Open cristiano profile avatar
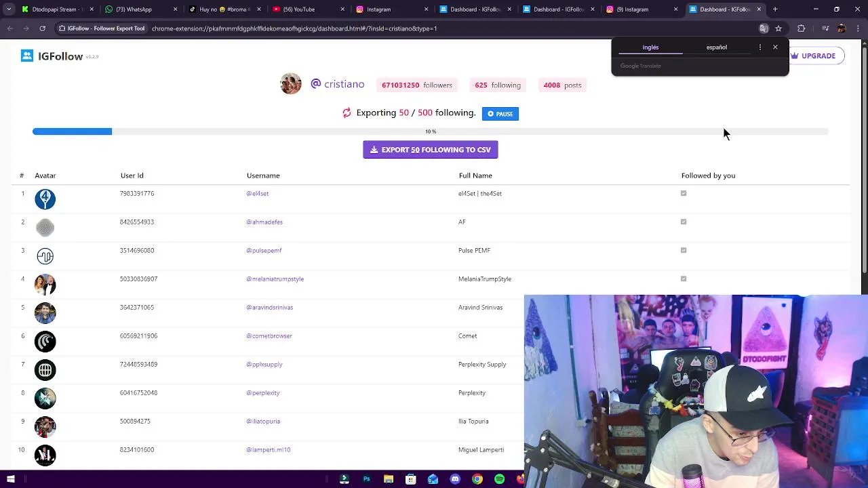The height and width of the screenshot is (488, 868). (291, 83)
